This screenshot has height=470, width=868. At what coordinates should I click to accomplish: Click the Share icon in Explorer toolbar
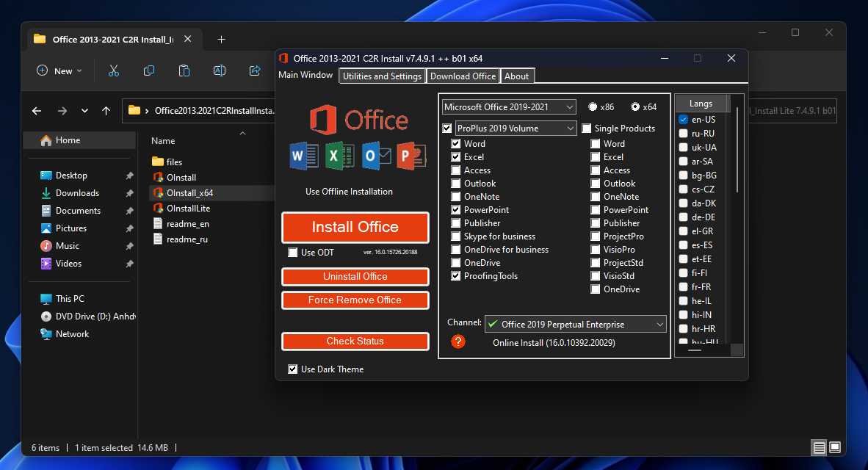tap(255, 70)
